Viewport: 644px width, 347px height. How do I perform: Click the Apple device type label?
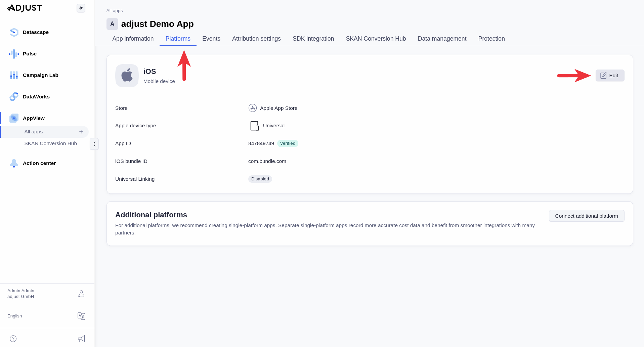(135, 126)
